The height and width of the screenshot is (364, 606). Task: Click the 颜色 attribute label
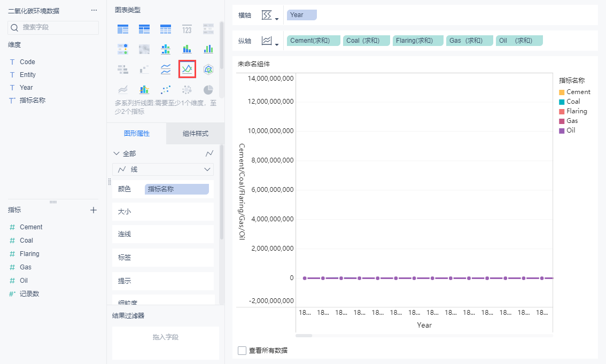[x=125, y=189]
